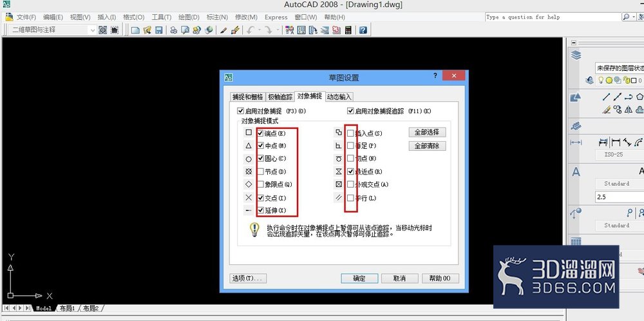Toggle layer on/off lightbulb icon
The width and height of the screenshot is (644, 321).
coord(600,81)
